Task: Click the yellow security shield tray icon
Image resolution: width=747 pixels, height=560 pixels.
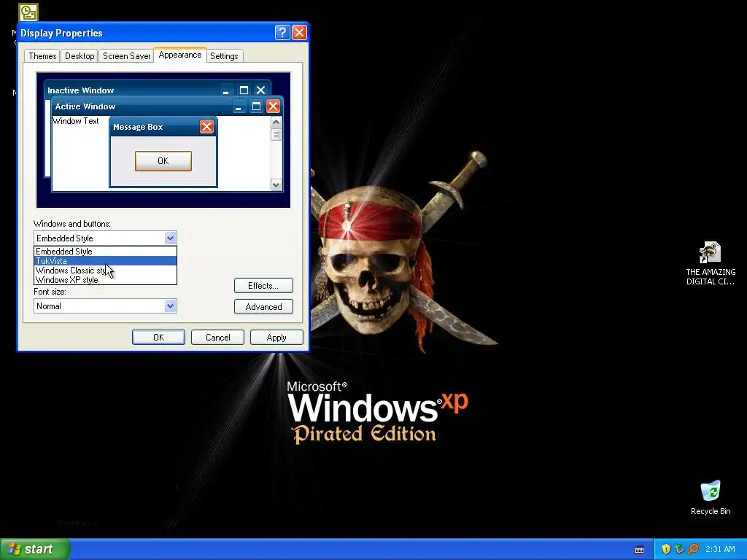Action: [666, 549]
